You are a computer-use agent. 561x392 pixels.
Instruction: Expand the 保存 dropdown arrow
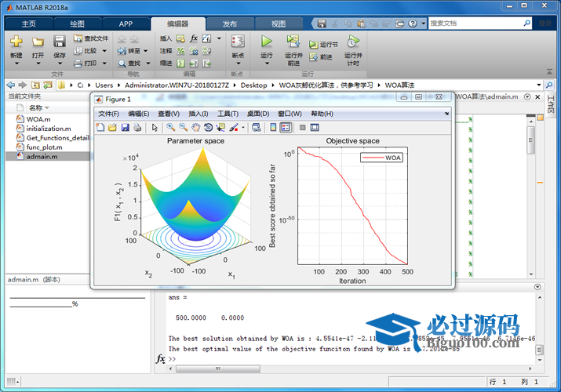pos(60,64)
